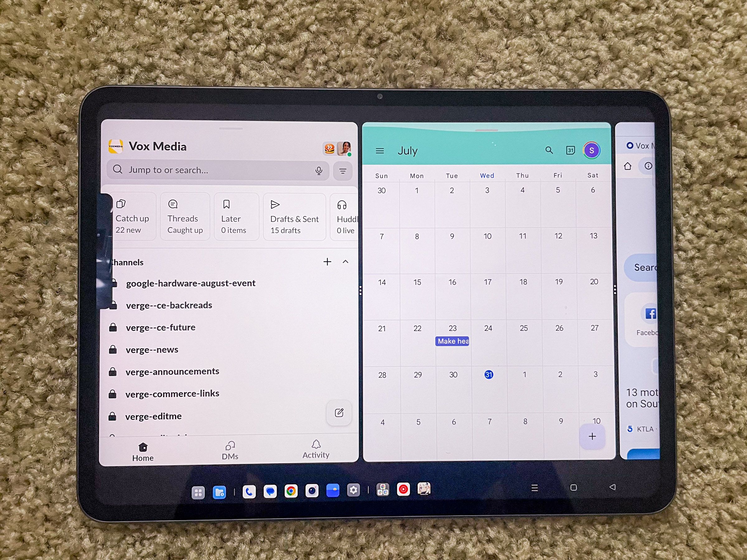Toggle the filter icon in Slack search
Image resolution: width=747 pixels, height=560 pixels.
coord(342,170)
